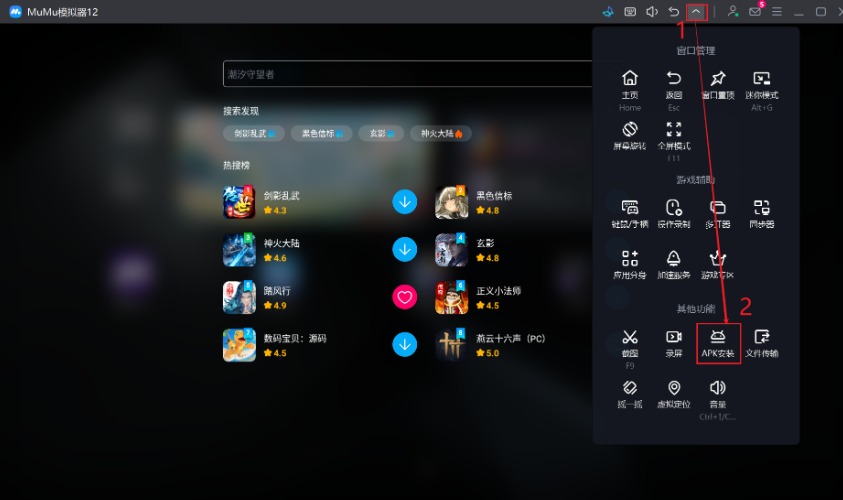Image resolution: width=843 pixels, height=500 pixels.
Task: Click the 返回 back icon in panel
Action: (674, 78)
